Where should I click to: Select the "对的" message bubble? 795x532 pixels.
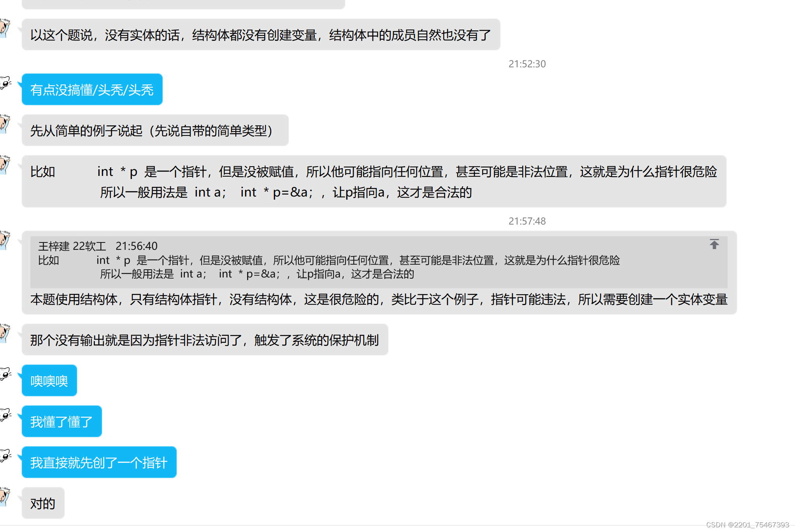43,503
